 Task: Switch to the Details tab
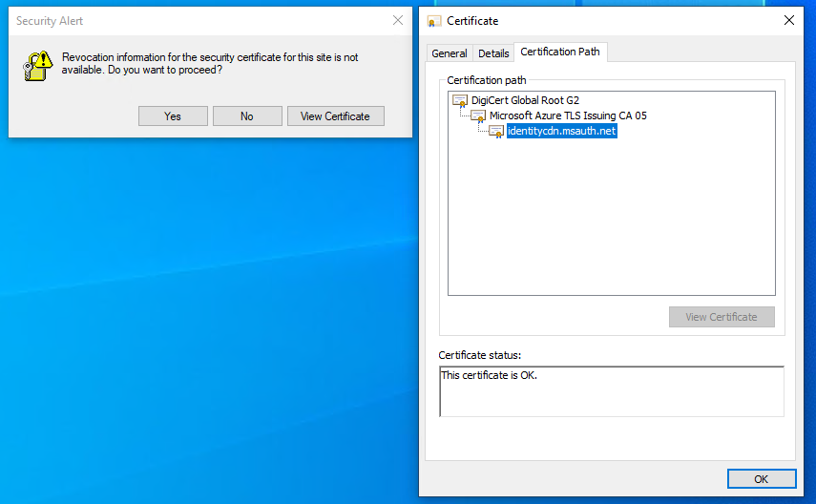click(x=493, y=53)
